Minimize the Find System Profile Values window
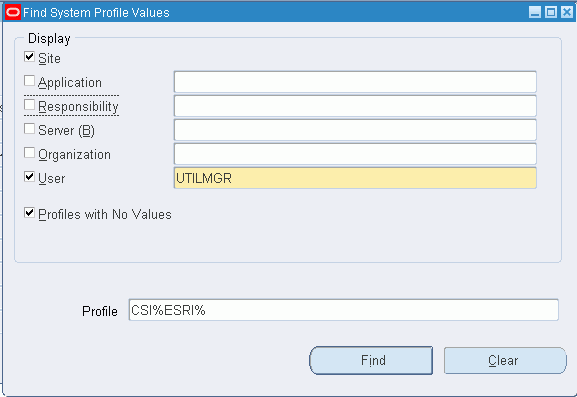This screenshot has width=577, height=397. coord(535,12)
